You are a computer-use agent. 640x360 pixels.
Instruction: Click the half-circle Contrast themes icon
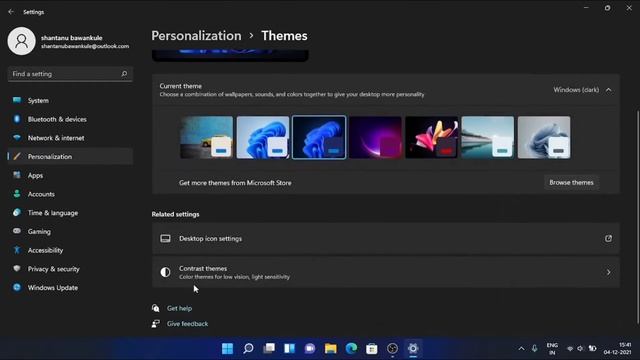click(165, 272)
